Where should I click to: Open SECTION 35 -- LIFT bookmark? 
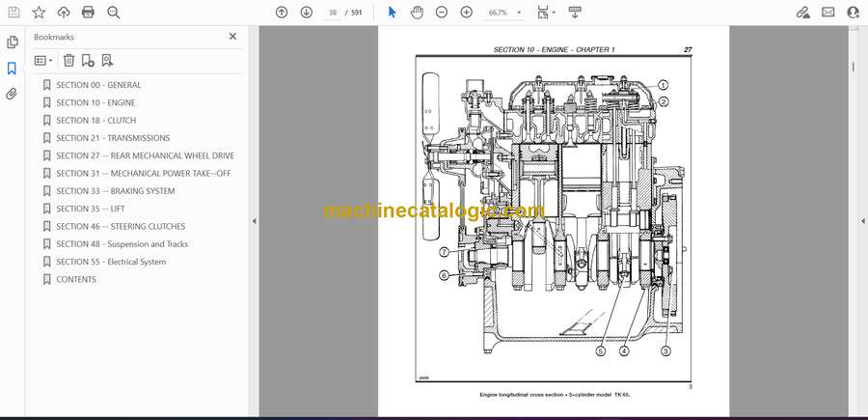click(x=91, y=209)
